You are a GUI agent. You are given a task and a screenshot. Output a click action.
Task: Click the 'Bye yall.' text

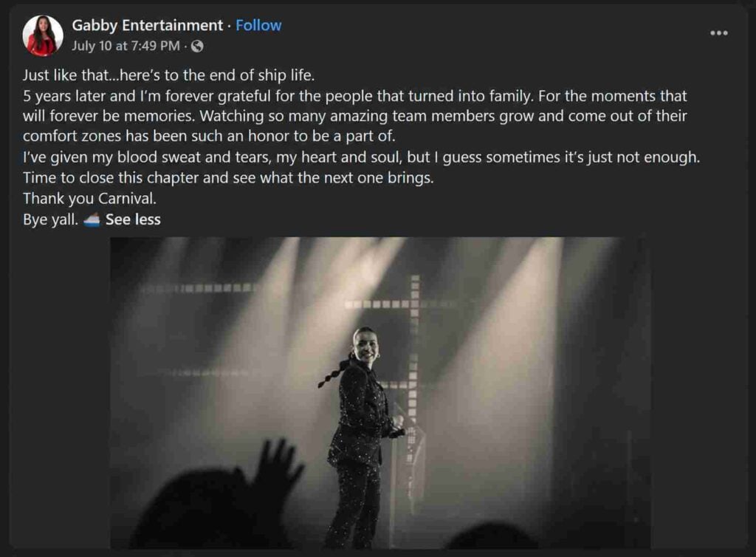pos(51,219)
